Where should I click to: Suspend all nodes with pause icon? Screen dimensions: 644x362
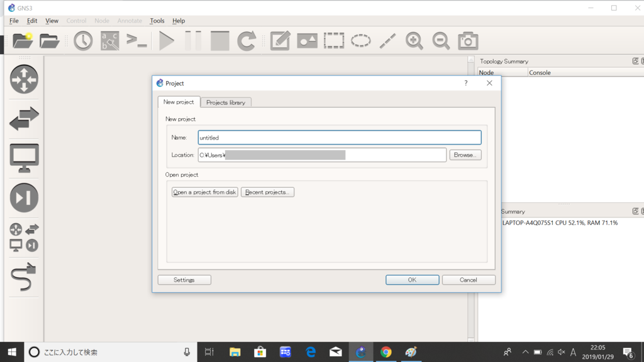pyautogui.click(x=193, y=41)
